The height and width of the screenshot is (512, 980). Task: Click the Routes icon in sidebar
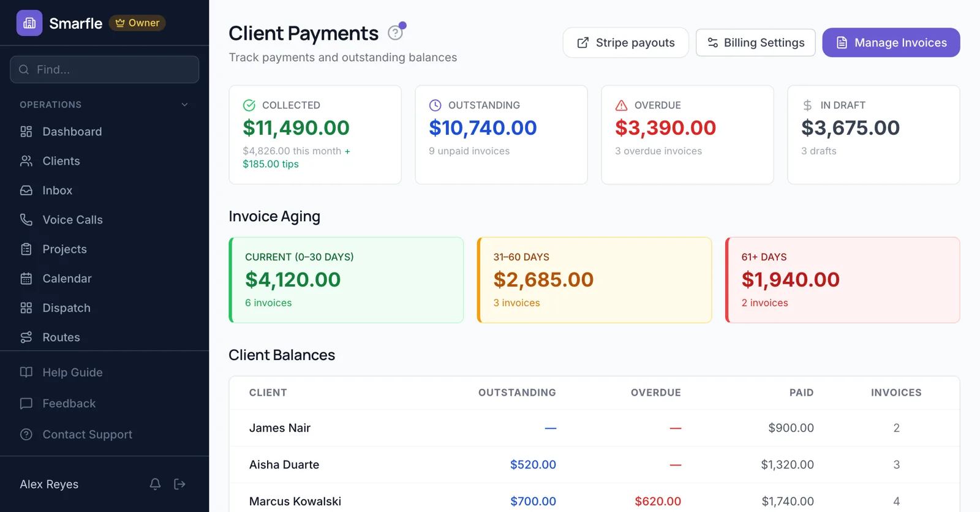tap(26, 337)
